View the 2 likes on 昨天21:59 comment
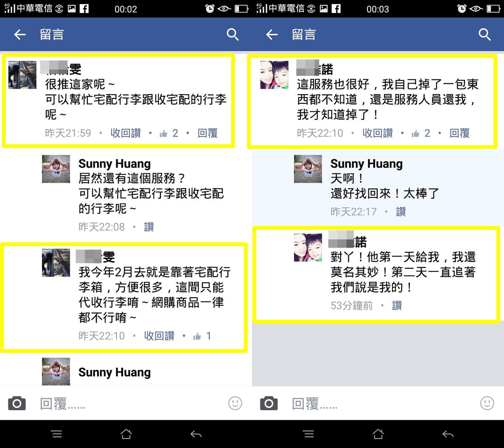This screenshot has height=448, width=504. (169, 133)
